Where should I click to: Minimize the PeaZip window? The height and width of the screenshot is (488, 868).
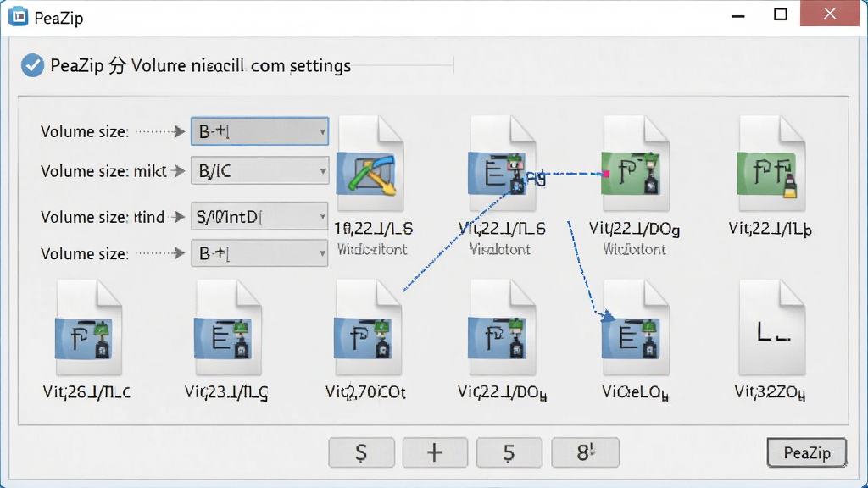738,15
